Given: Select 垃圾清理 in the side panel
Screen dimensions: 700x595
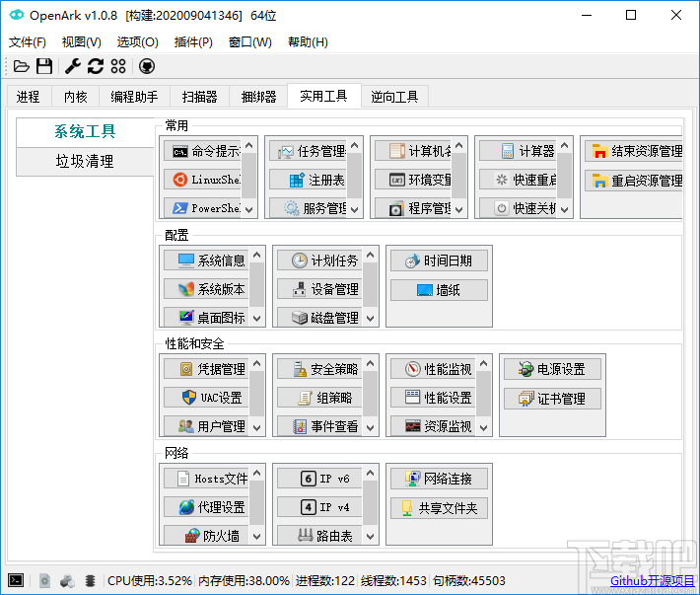Looking at the screenshot, I should tap(85, 161).
